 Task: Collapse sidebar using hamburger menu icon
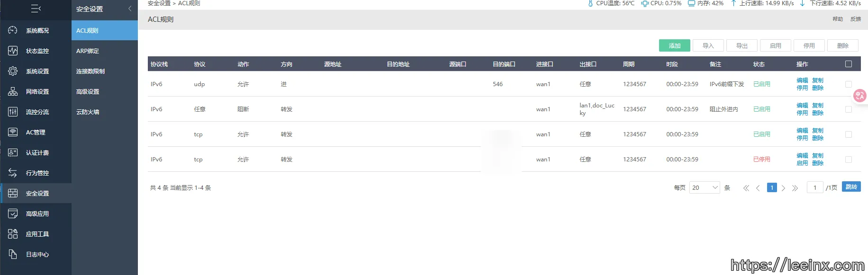pyautogui.click(x=36, y=9)
